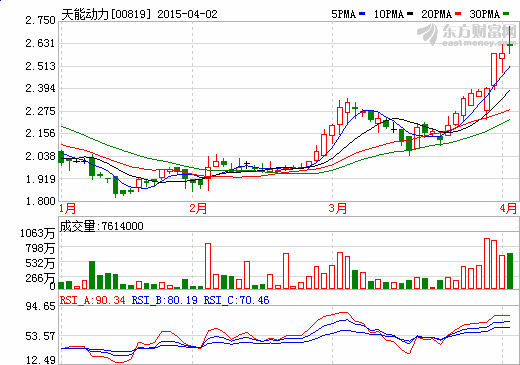520x365 pixels.
Task: Click the 2.156 price axis label
Action: click(40, 133)
